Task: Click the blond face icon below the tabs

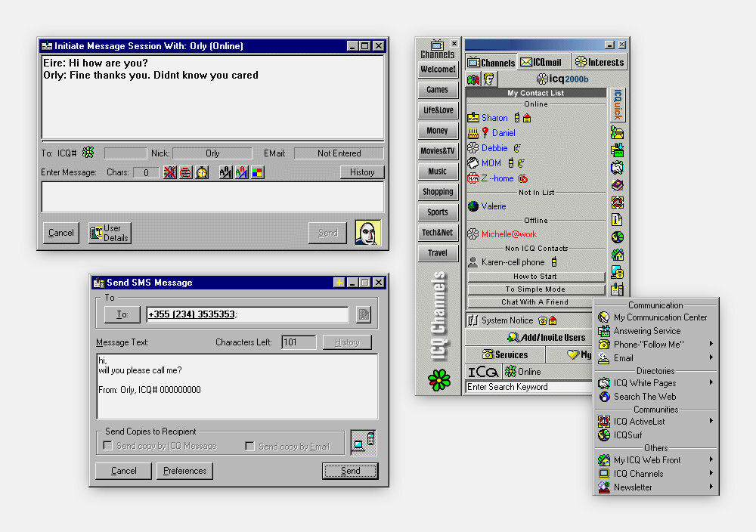Action: click(x=489, y=79)
